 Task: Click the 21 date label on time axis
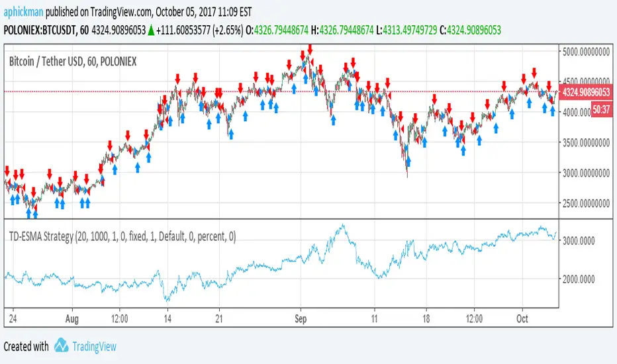click(219, 318)
